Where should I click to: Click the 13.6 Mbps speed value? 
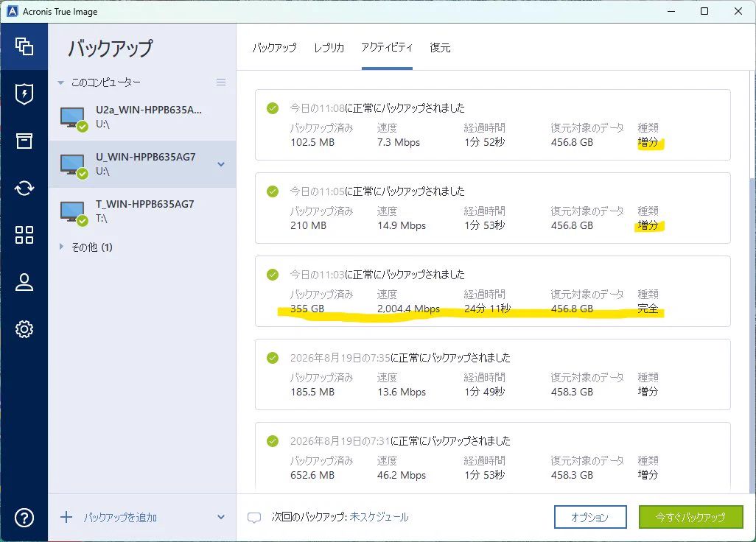point(402,393)
